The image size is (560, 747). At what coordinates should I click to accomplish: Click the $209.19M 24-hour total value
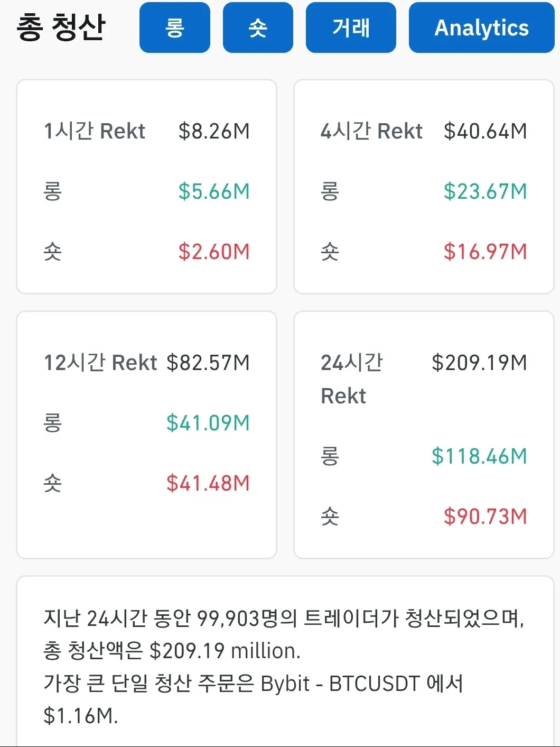pyautogui.click(x=479, y=363)
